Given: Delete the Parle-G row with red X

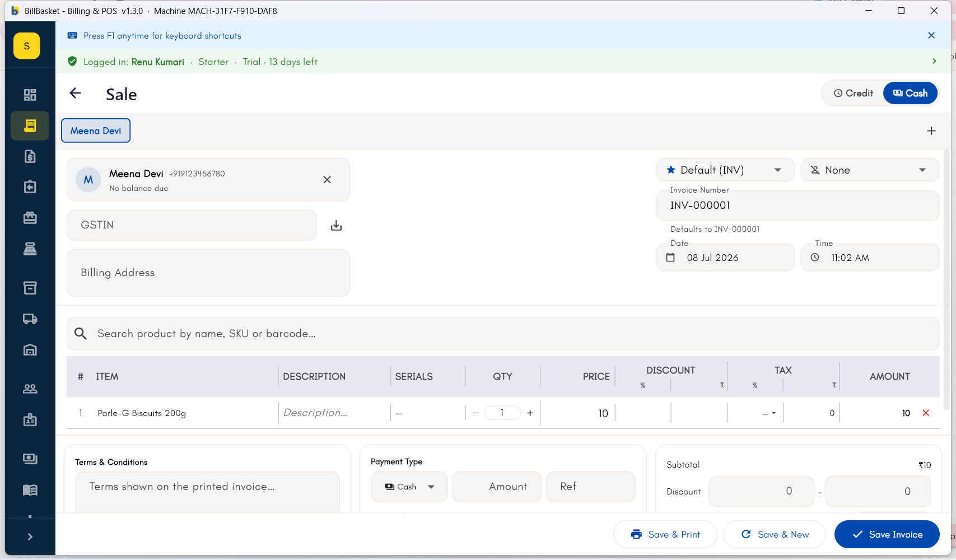Looking at the screenshot, I should [x=926, y=413].
